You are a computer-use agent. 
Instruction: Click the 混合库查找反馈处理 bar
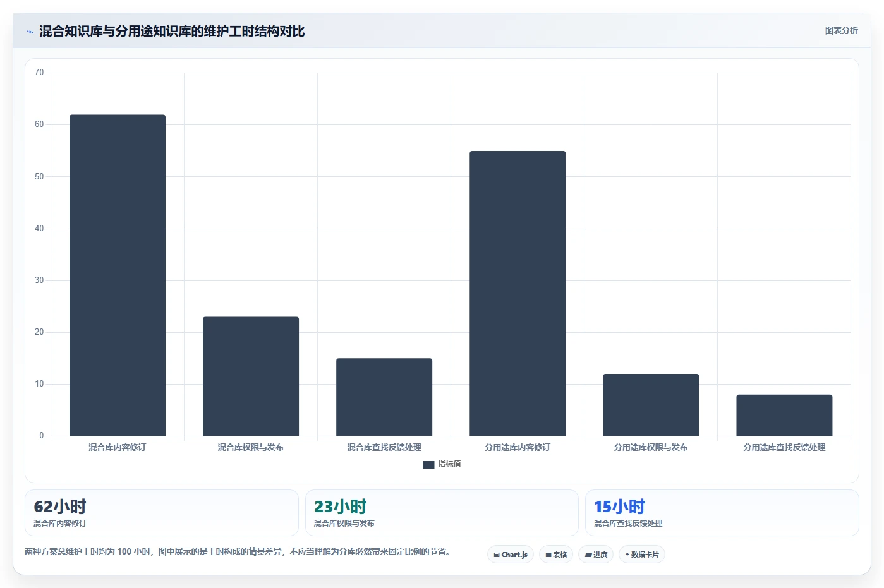384,397
